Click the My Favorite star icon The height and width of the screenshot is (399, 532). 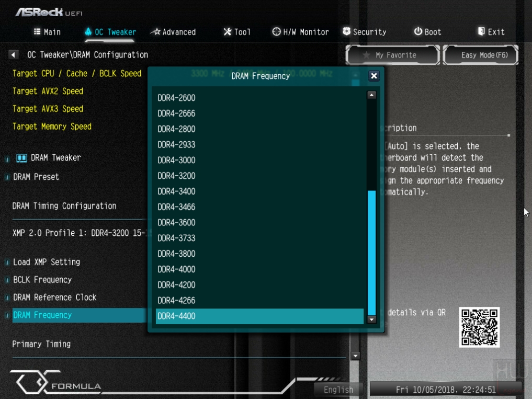coord(366,55)
